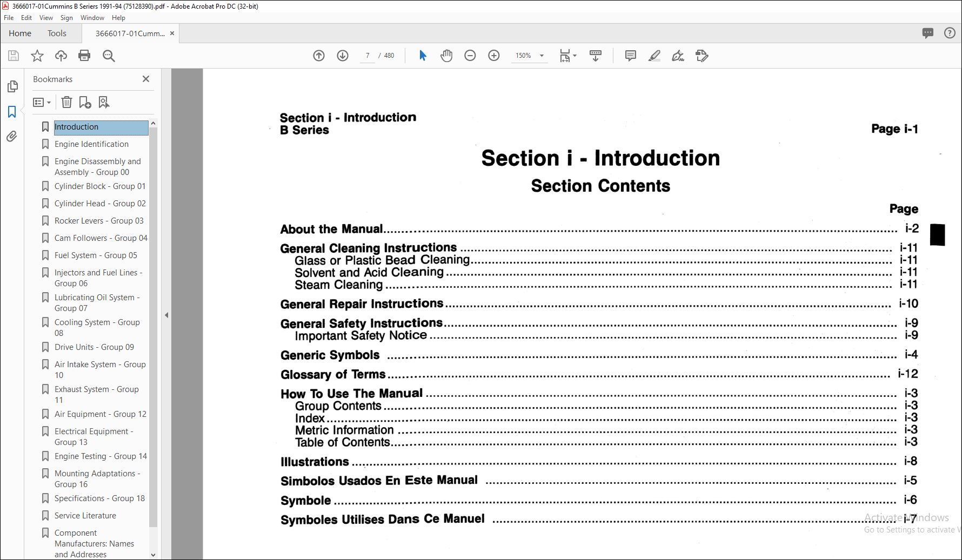Image resolution: width=962 pixels, height=560 pixels.
Task: Zoom out with minus button
Action: [470, 56]
